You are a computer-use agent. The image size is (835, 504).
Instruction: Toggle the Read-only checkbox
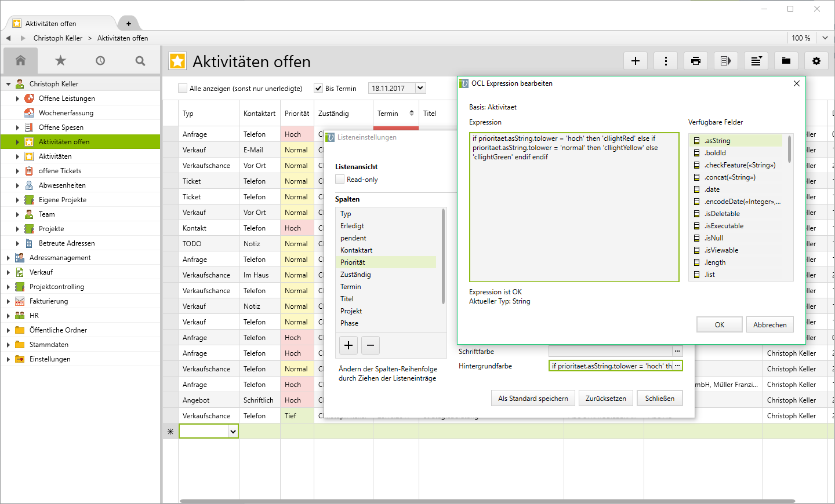point(340,180)
